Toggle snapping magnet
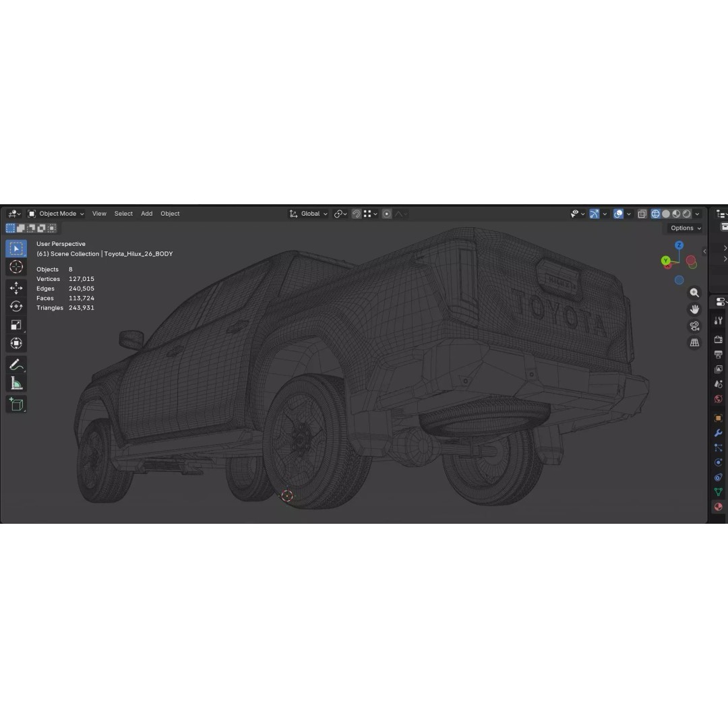728x728 pixels. (357, 214)
